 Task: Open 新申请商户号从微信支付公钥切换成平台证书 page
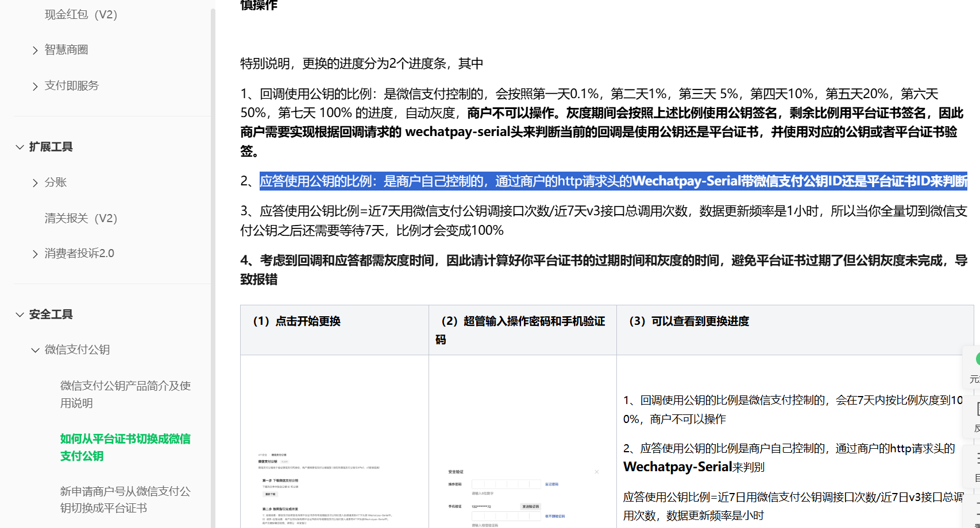pyautogui.click(x=125, y=499)
